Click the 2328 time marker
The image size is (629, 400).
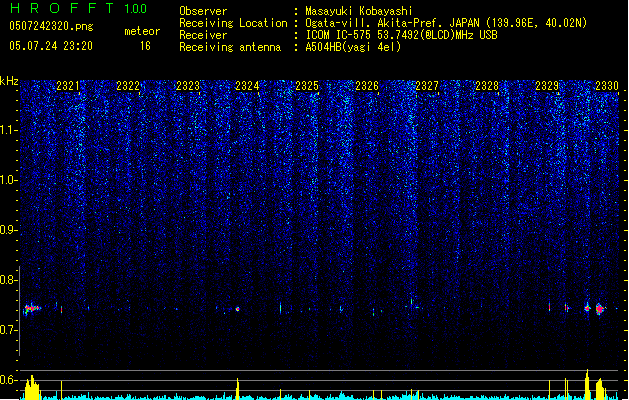[x=487, y=86]
